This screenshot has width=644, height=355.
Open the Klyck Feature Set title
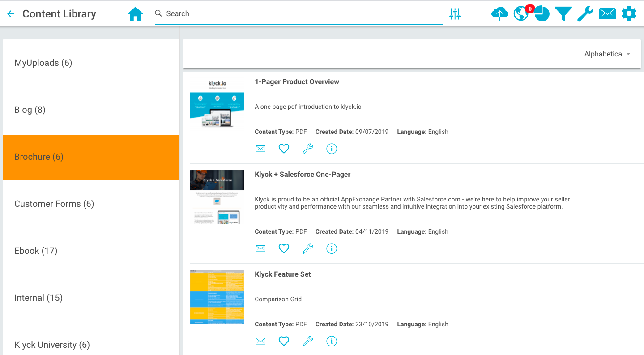282,274
